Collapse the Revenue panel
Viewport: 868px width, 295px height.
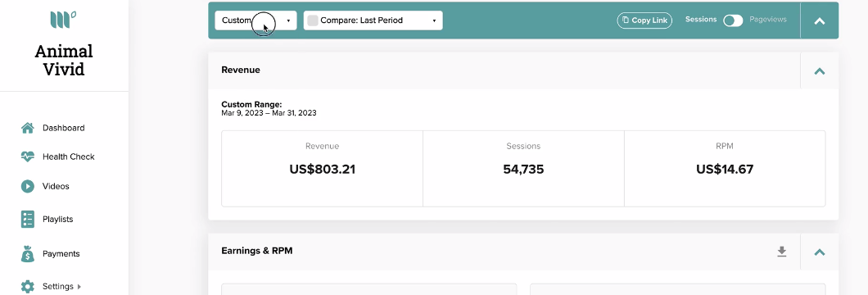820,70
